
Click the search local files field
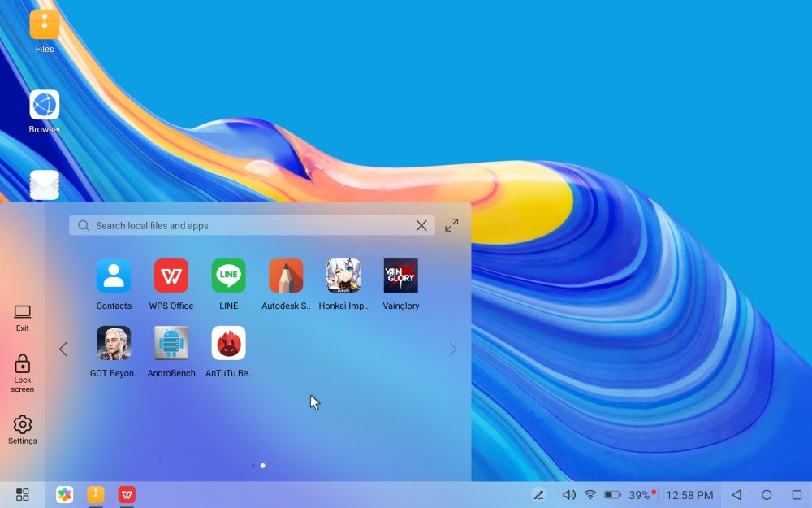pyautogui.click(x=252, y=225)
